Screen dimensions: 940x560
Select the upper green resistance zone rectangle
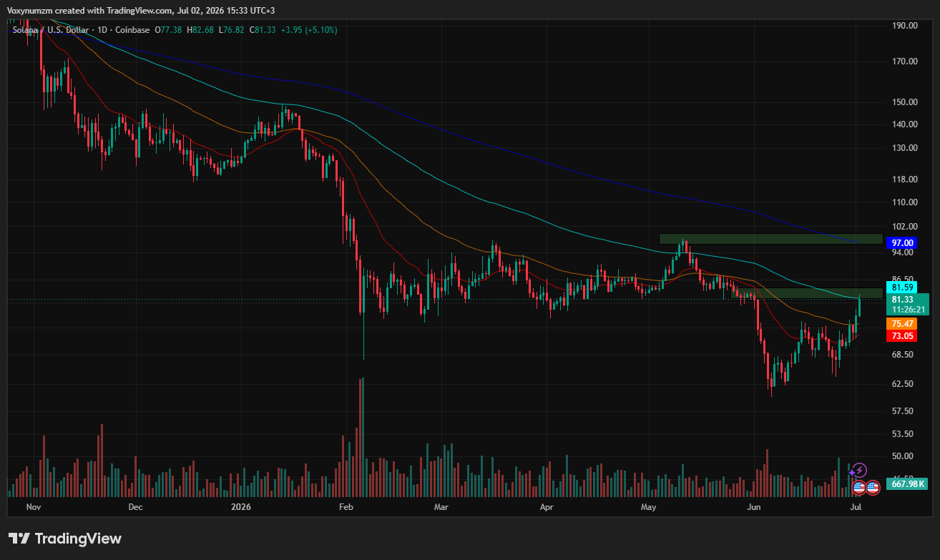tap(771, 239)
